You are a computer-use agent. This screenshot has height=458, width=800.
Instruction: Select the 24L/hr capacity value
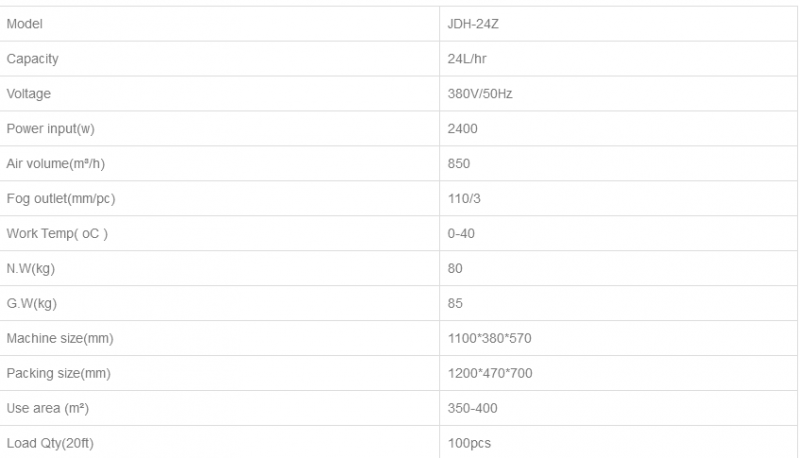469,59
